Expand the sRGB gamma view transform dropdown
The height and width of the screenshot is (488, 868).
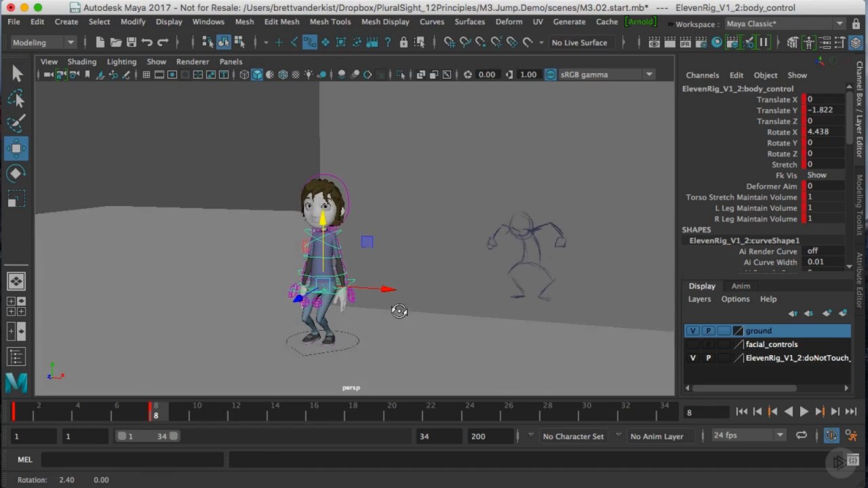coord(649,75)
